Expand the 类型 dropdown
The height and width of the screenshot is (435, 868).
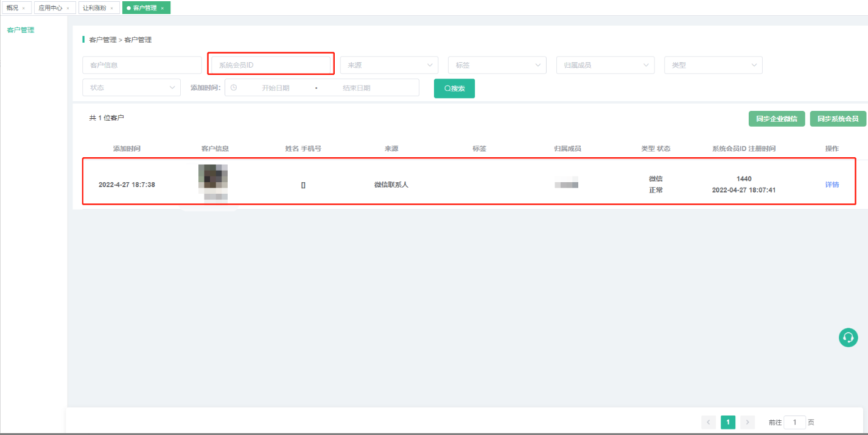tap(713, 65)
